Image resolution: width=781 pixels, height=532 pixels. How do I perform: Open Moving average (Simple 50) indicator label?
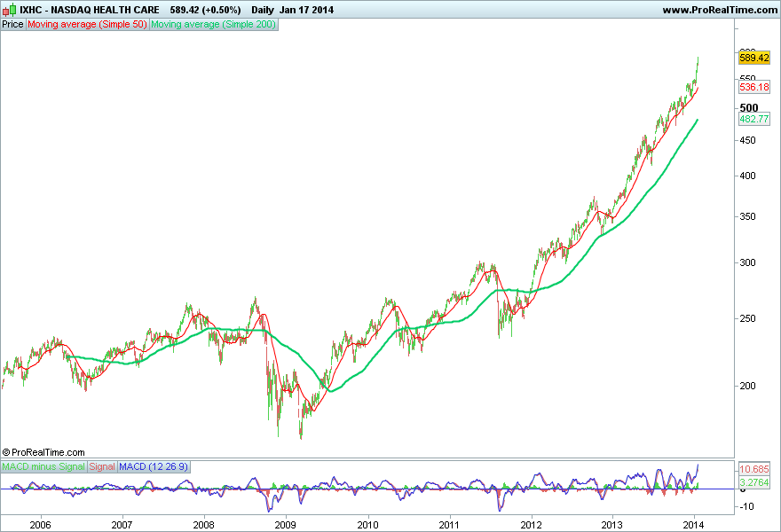pos(87,25)
